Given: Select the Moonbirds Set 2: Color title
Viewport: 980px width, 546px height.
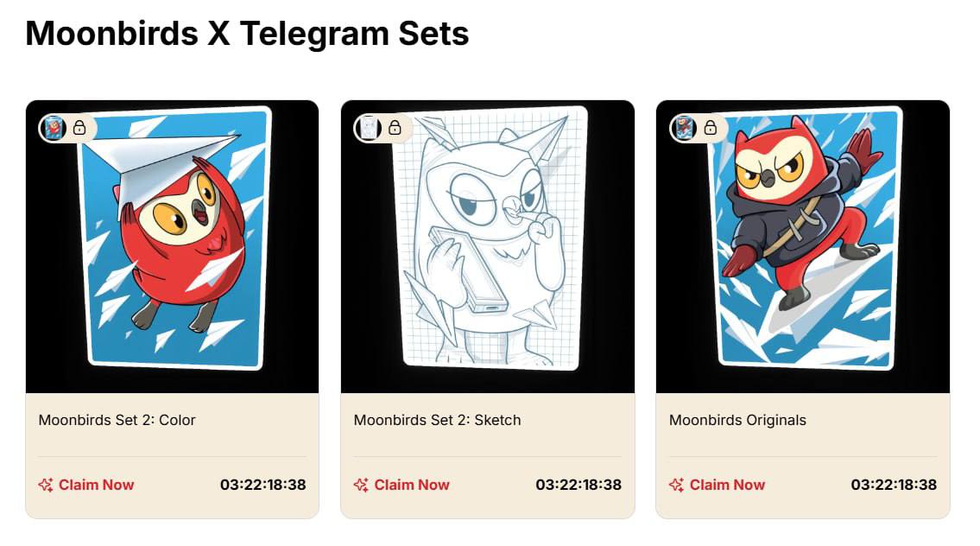Looking at the screenshot, I should click(x=117, y=420).
